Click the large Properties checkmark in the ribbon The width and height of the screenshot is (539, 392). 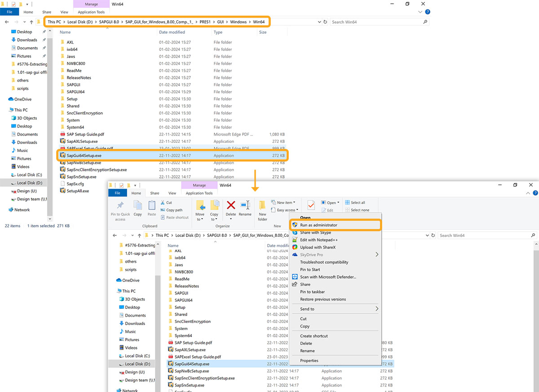click(311, 205)
